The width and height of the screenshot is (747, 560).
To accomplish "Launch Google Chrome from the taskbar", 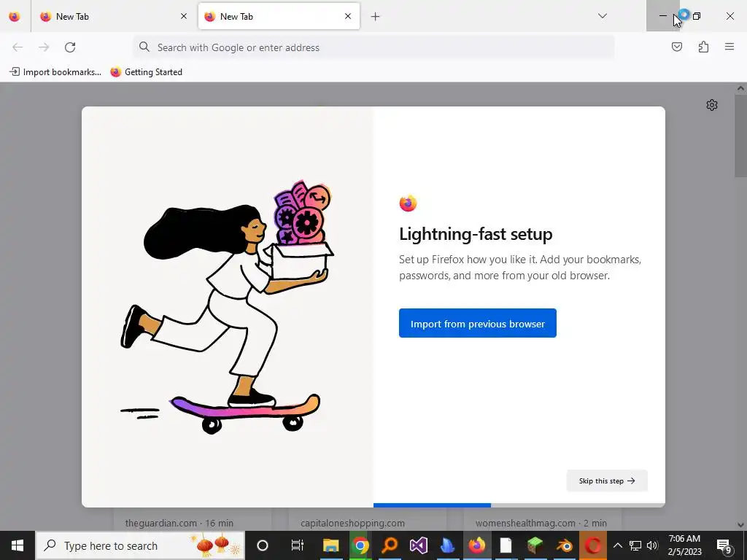I will (x=360, y=545).
